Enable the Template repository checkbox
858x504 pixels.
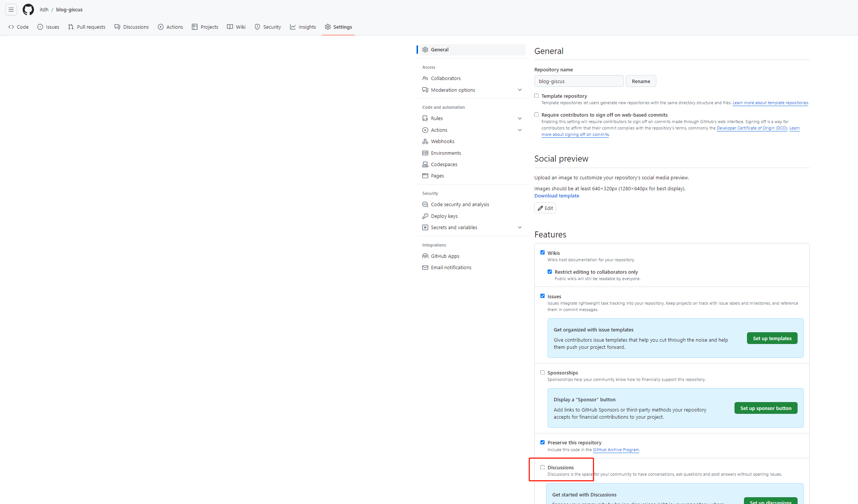(537, 96)
